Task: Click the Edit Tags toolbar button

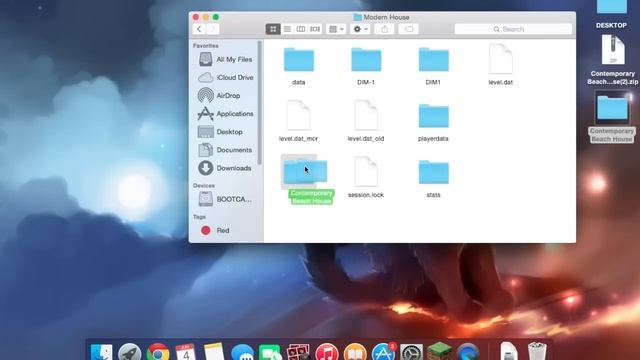Action: (x=408, y=29)
